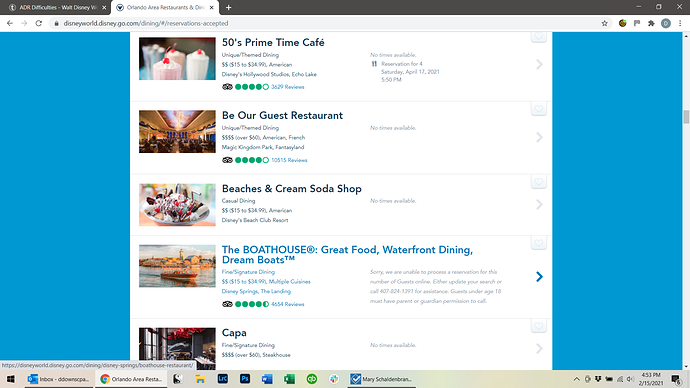The width and height of the screenshot is (690, 388).
Task: Click the page vertical scrollbar thumb
Action: (x=686, y=117)
